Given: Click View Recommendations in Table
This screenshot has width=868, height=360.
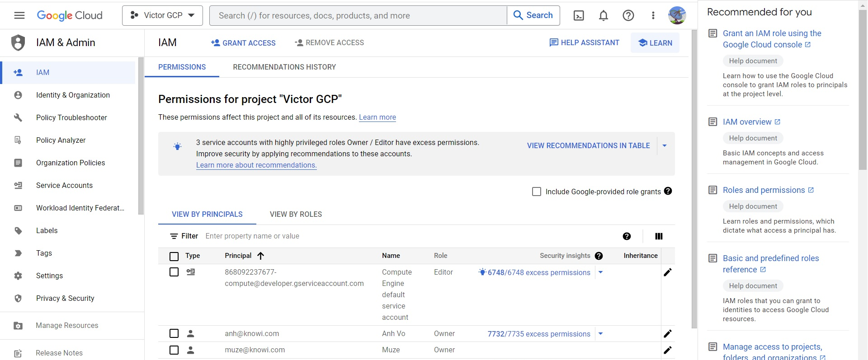Looking at the screenshot, I should pos(588,145).
